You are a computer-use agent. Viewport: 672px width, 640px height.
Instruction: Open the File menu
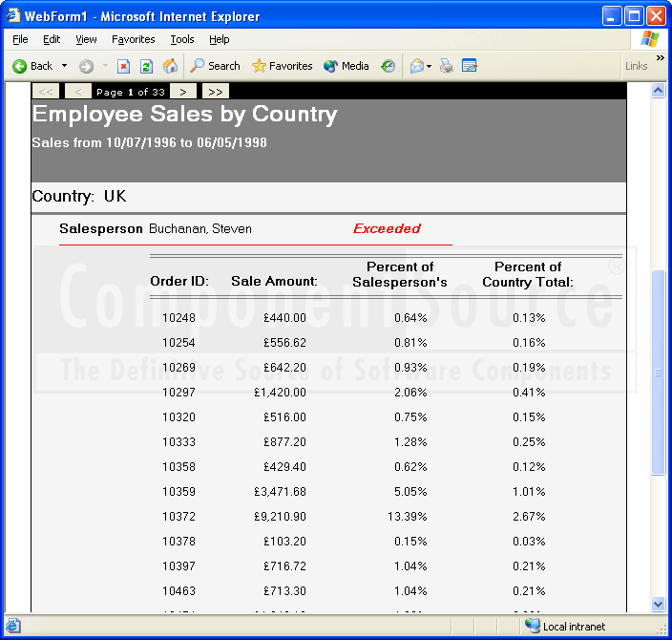tap(20, 39)
